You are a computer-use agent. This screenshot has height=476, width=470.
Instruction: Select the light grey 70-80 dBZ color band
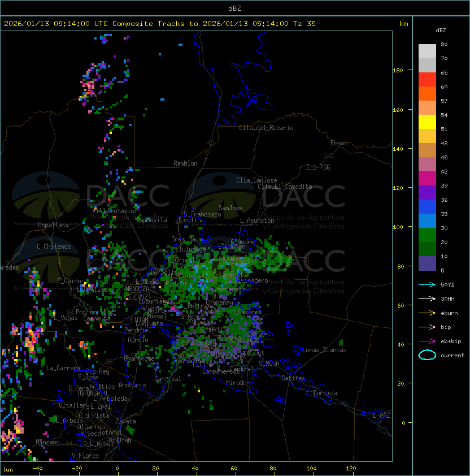(427, 51)
